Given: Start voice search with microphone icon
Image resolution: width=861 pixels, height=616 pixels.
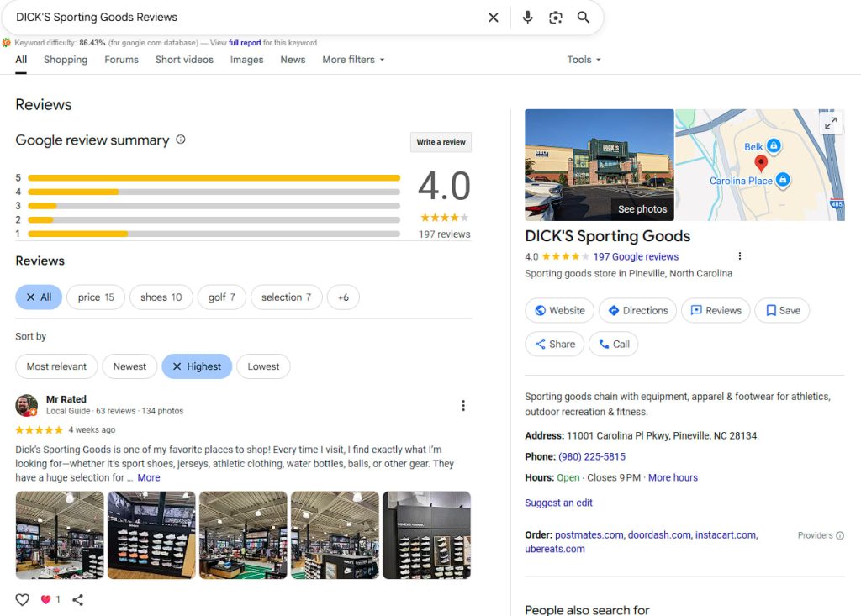Looking at the screenshot, I should coord(527,18).
